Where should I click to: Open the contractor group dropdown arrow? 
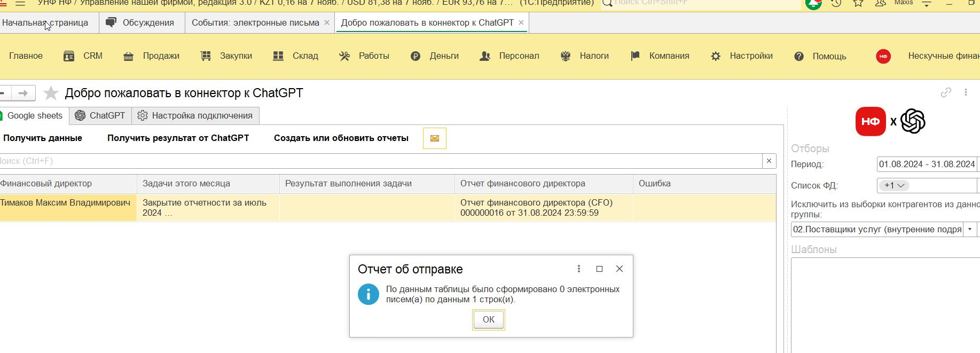970,229
